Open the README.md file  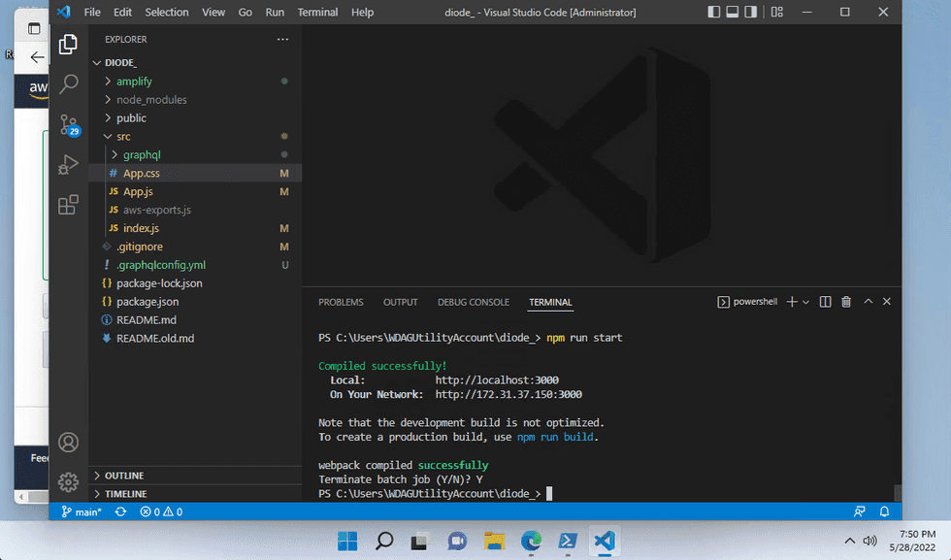click(195, 319)
